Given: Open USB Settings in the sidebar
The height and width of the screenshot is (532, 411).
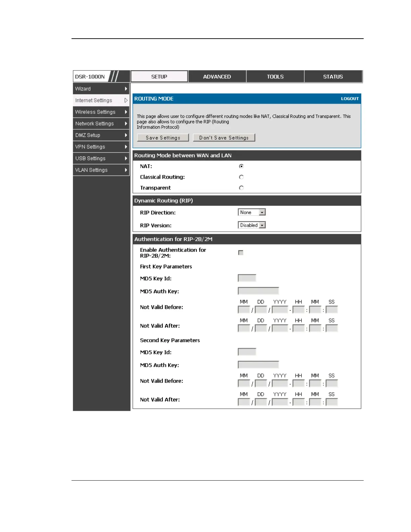Looking at the screenshot, I should pyautogui.click(x=101, y=158).
